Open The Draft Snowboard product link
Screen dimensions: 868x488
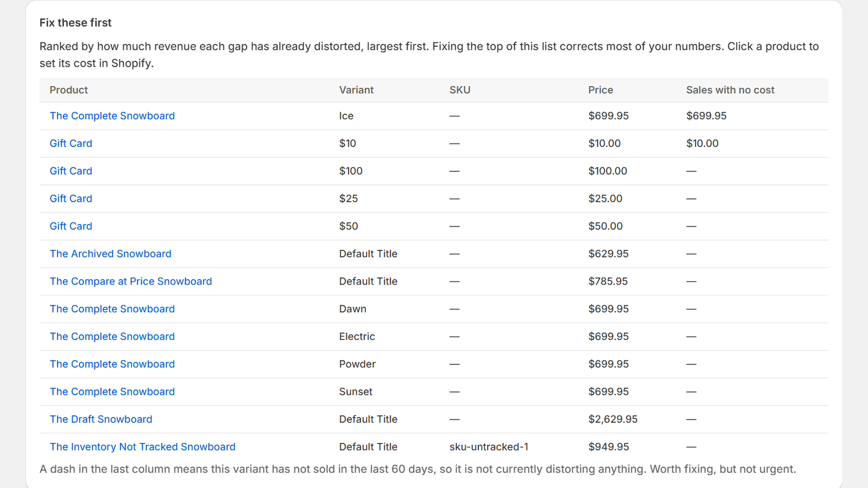[x=101, y=420]
